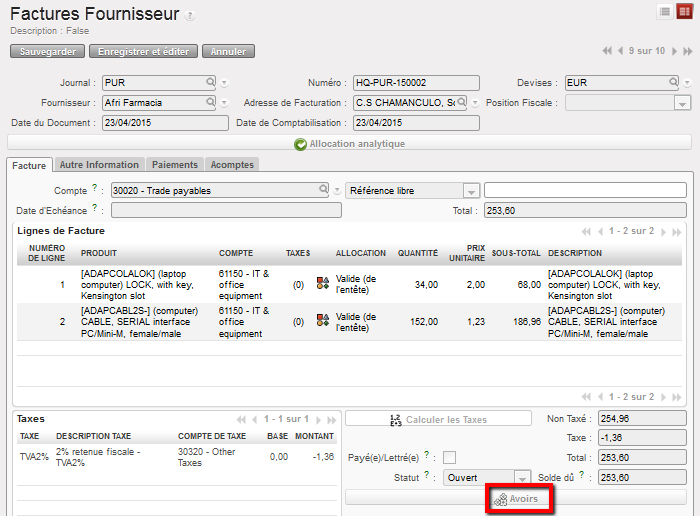Click the Sauvegarder button
The image size is (700, 516).
click(x=47, y=51)
